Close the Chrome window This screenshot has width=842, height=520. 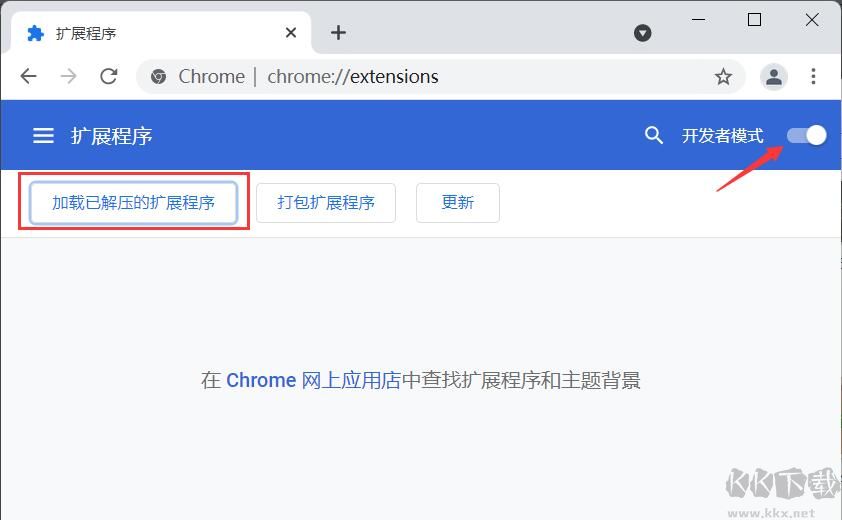pos(812,20)
